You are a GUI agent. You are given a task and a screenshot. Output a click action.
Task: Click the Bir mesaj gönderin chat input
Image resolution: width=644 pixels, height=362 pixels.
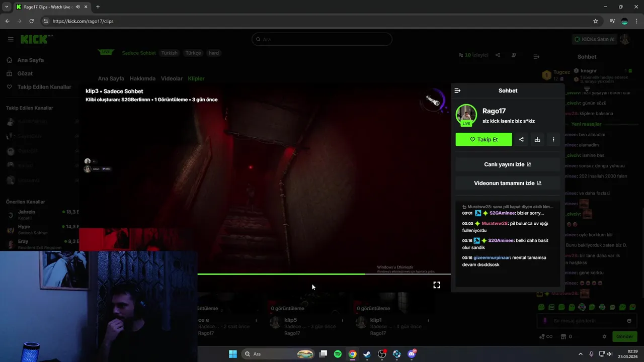click(x=586, y=321)
